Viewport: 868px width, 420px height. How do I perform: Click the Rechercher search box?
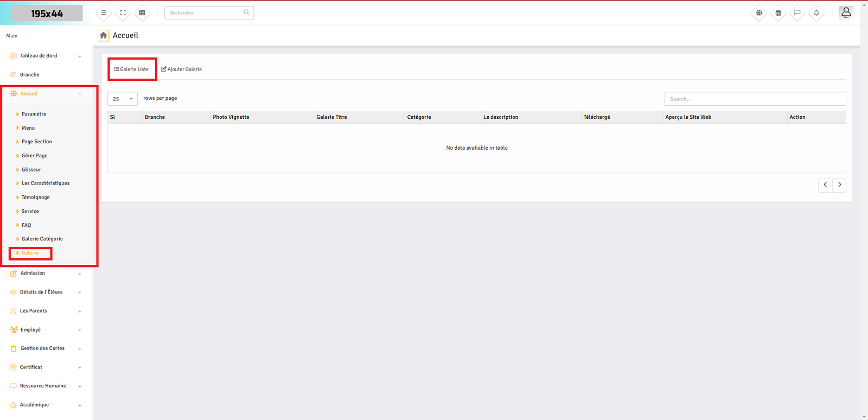(x=205, y=13)
